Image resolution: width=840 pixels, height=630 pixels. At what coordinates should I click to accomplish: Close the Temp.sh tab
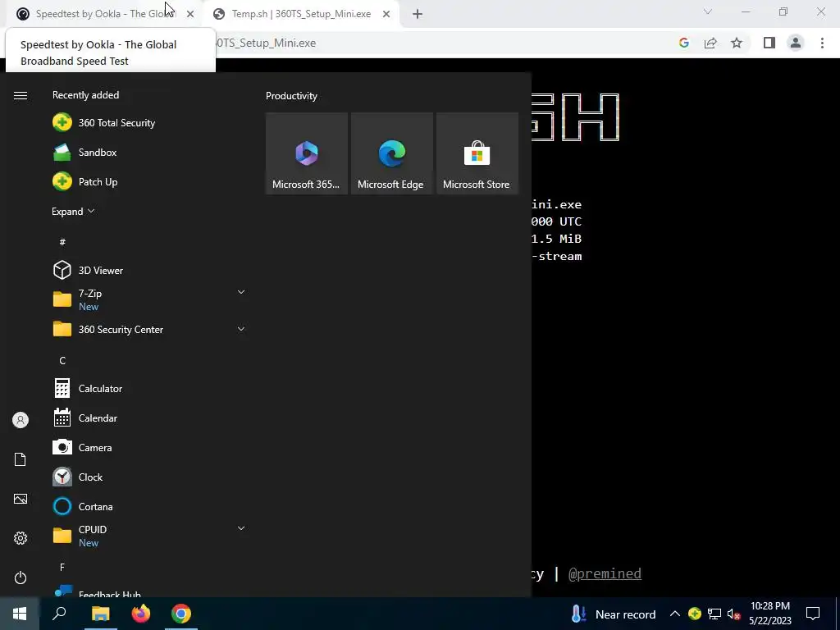[x=386, y=14]
